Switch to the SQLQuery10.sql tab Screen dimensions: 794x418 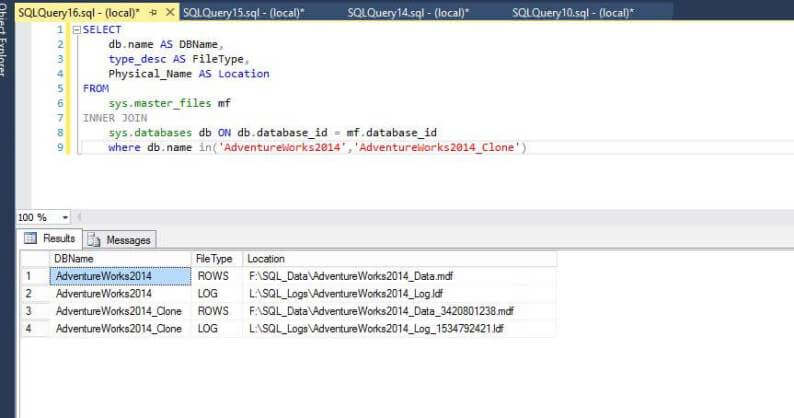point(573,12)
